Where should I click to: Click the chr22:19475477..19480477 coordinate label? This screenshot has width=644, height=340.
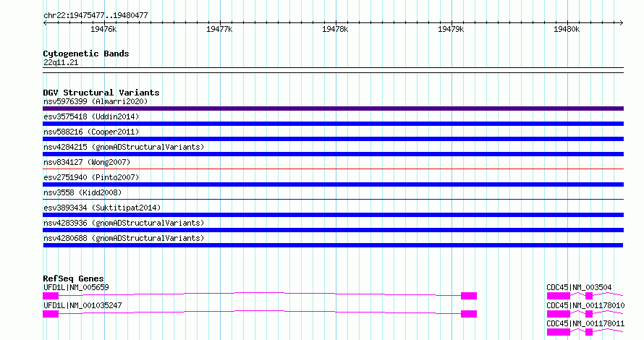[x=96, y=16]
